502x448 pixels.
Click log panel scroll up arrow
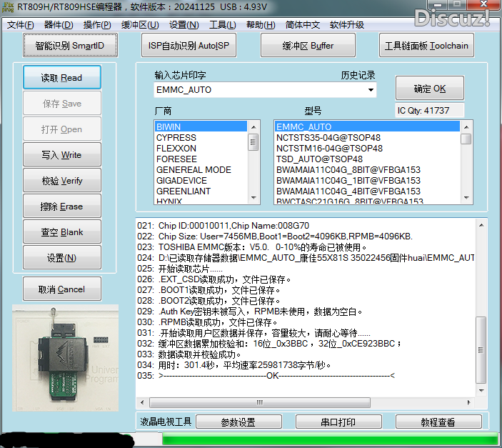click(481, 225)
